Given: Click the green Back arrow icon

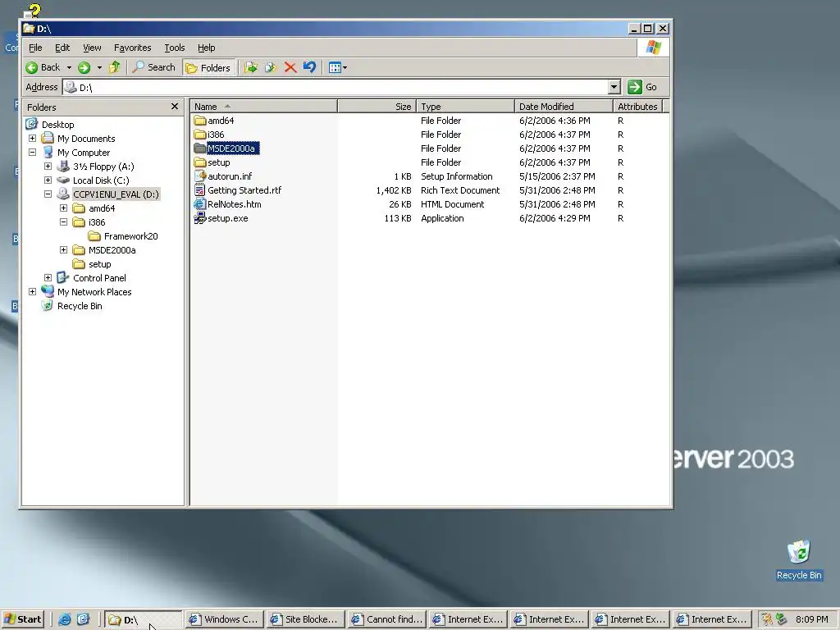Looking at the screenshot, I should tap(32, 67).
